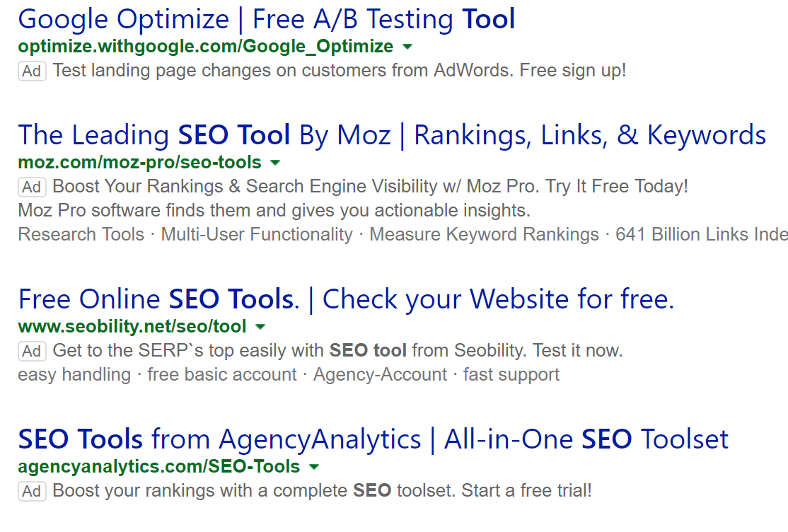
Task: Click the moz.com/moz-pro/seo-tools URL
Action: [140, 163]
